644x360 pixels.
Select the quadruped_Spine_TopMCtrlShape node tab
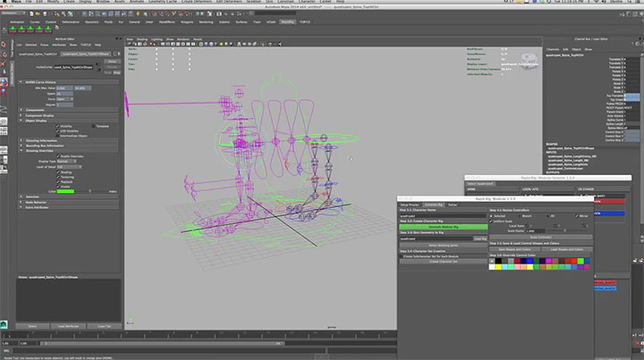86,54
